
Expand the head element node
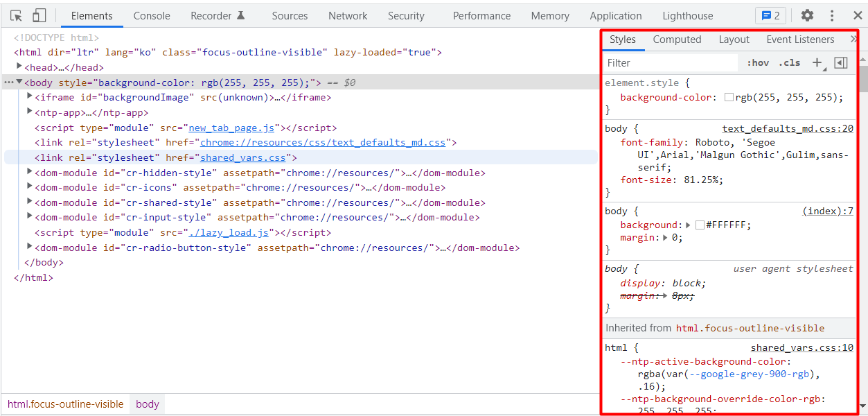(x=19, y=67)
